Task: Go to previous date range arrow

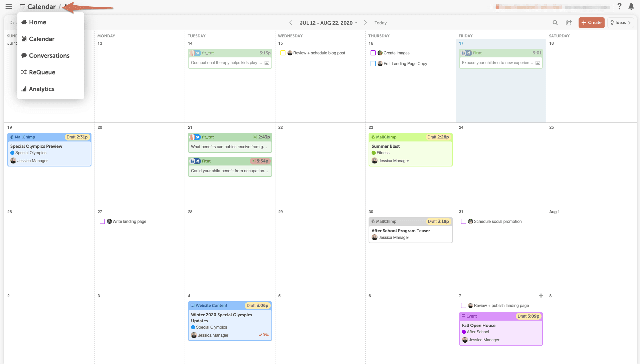Action: coord(291,23)
